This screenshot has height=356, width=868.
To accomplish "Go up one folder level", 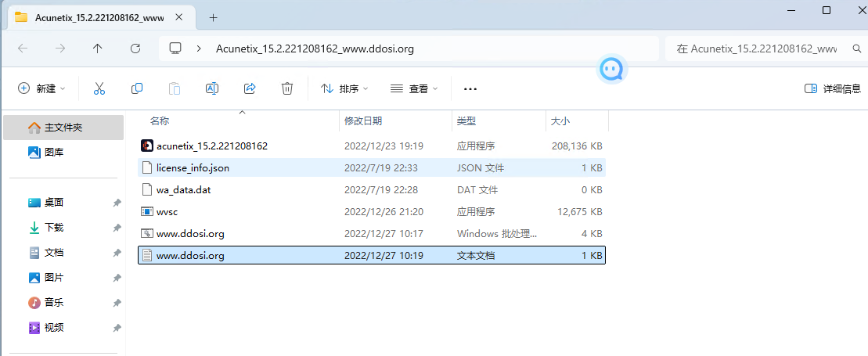I will 97,49.
